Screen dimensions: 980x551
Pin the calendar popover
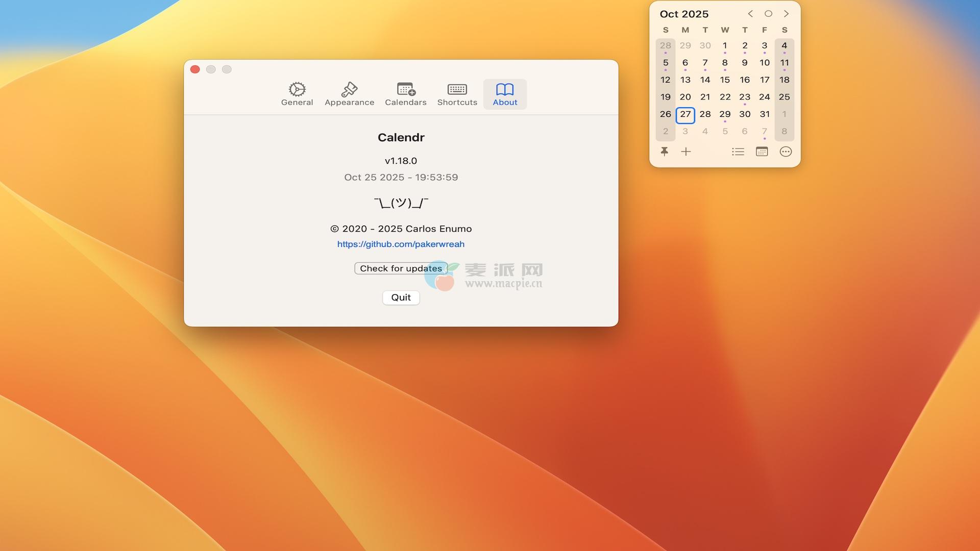coord(664,152)
